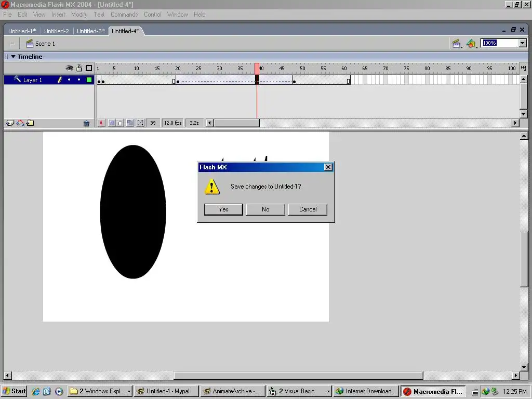Open the File menu
Screen dimensions: 532x399
click(7, 15)
